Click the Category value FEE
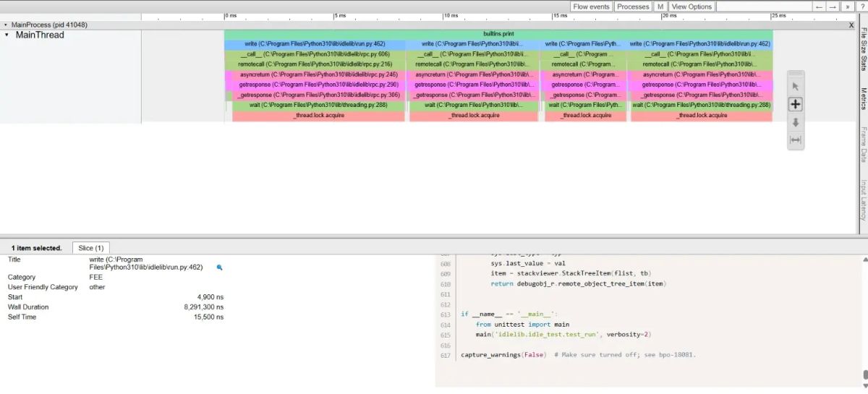 click(x=96, y=277)
